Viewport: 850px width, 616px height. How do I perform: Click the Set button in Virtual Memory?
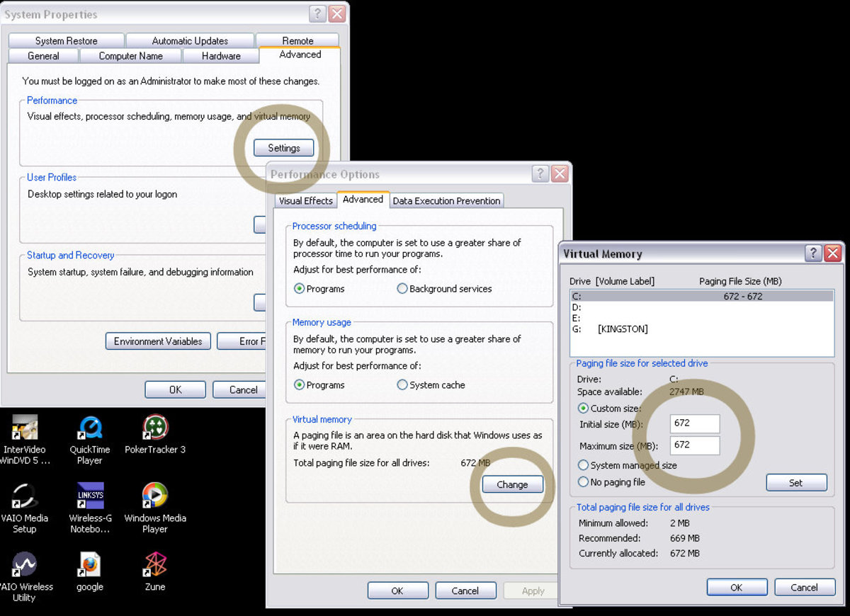click(796, 482)
